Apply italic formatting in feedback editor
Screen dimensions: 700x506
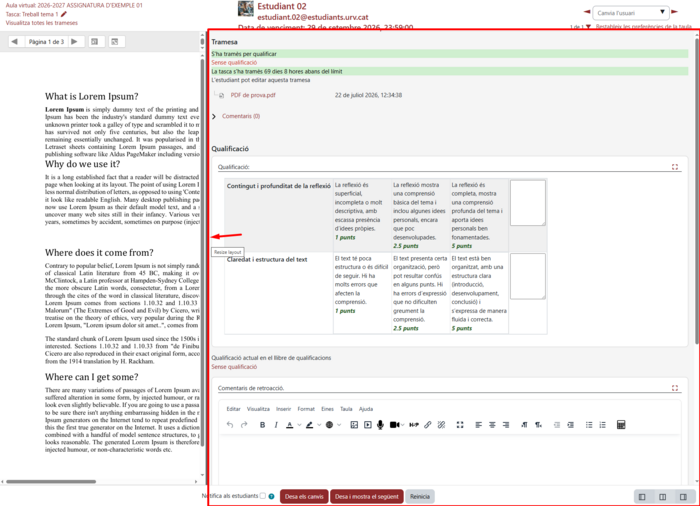click(276, 425)
